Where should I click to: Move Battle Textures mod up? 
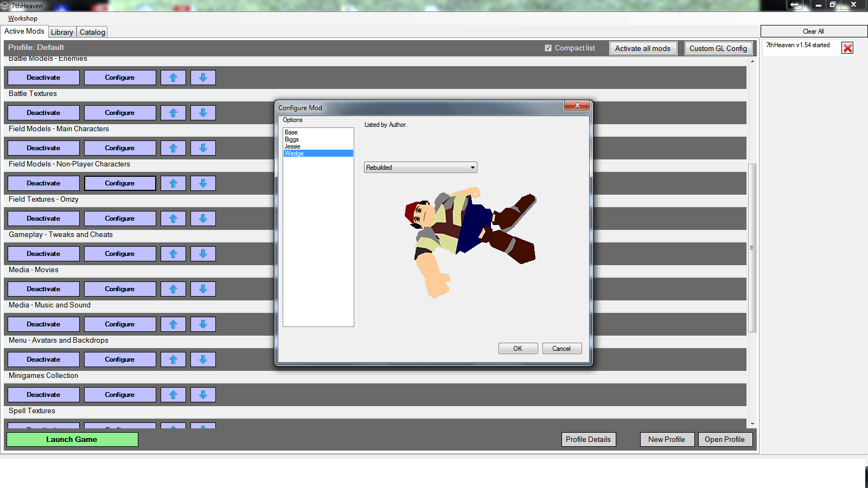pos(174,113)
